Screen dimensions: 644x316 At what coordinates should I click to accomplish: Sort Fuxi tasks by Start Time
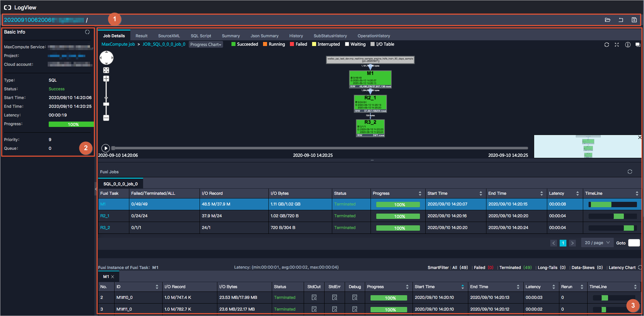click(x=481, y=193)
